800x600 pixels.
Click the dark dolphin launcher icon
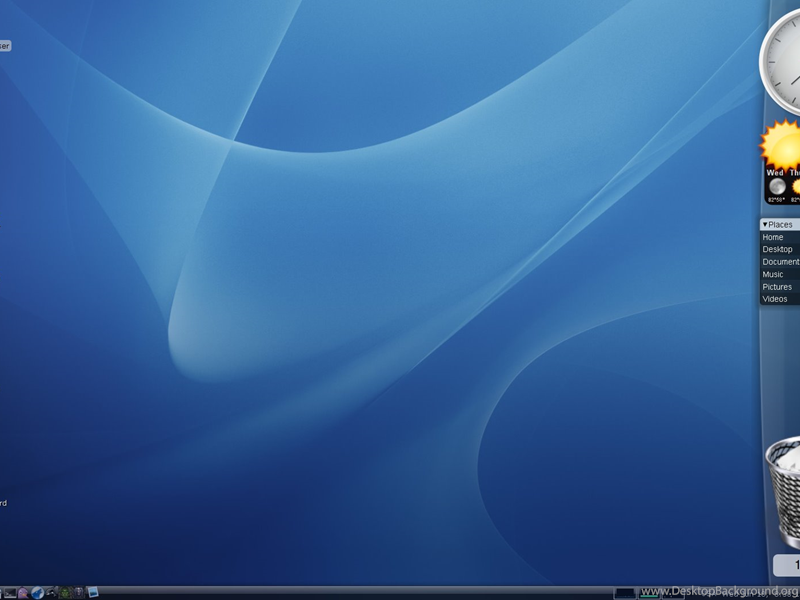(51, 593)
